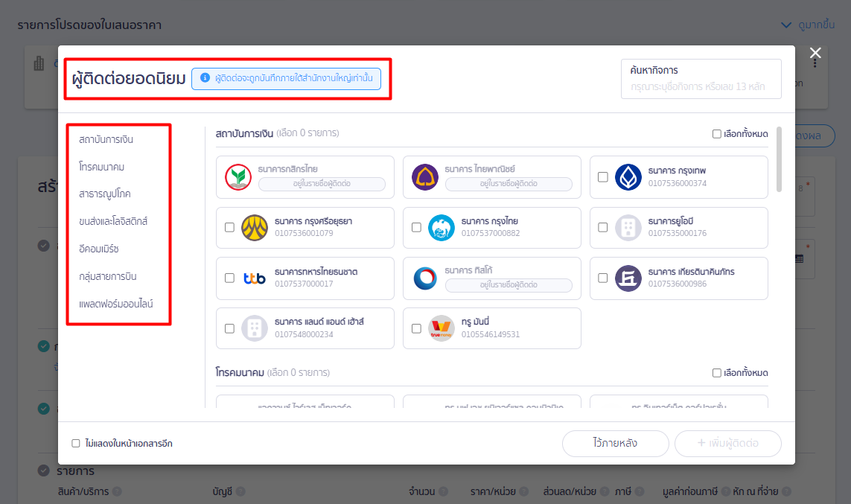Click help icon next to ส่วนลด/หน่วย
Screen dimensions: 851x504
[x=604, y=491]
